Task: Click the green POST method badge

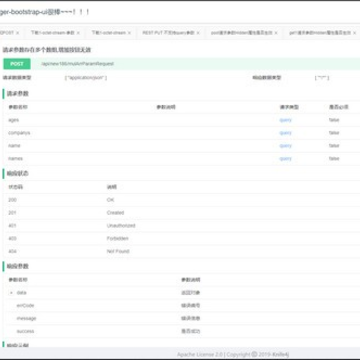Action: coord(17,64)
